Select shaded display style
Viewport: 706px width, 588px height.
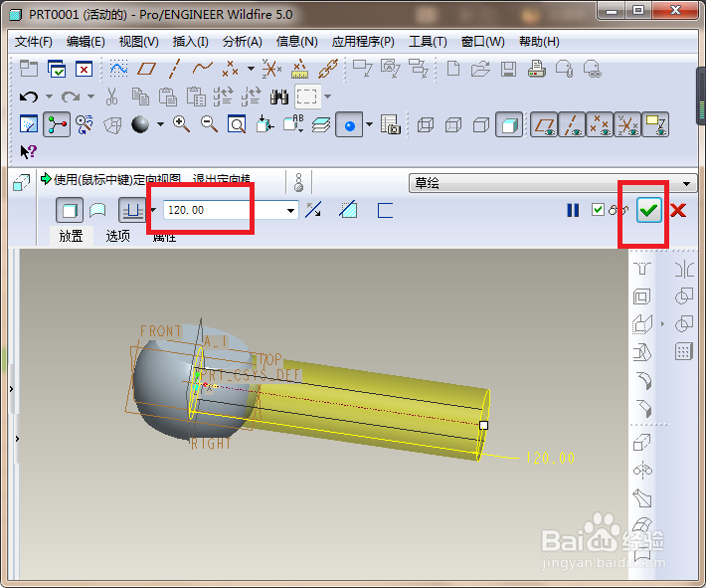[x=509, y=124]
